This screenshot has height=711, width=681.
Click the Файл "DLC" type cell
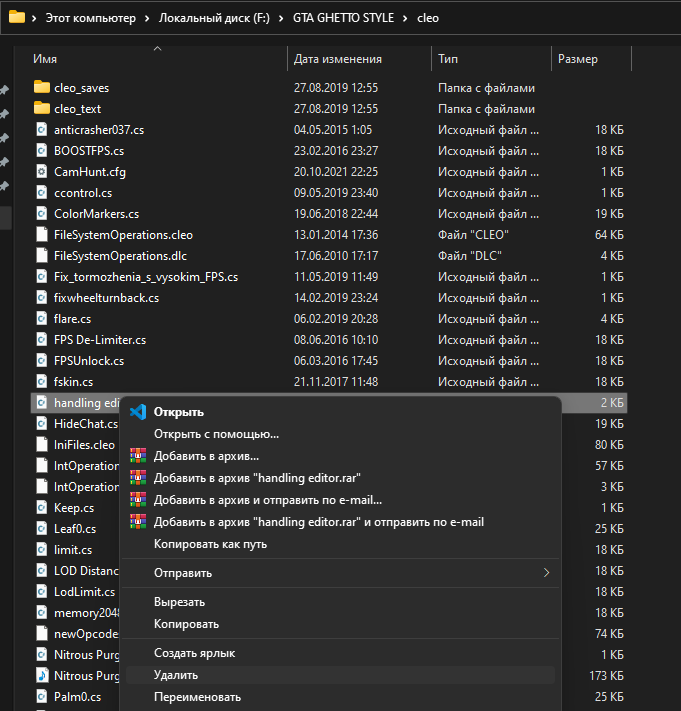pos(470,256)
